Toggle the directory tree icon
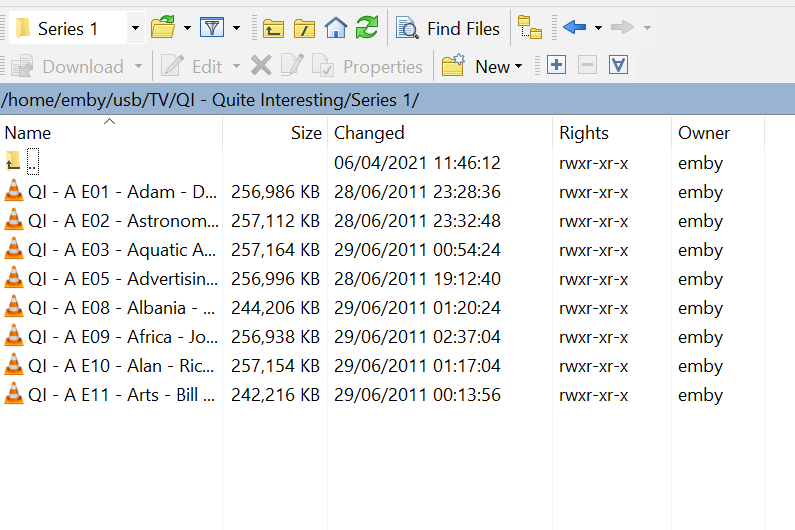The image size is (795, 530). click(x=529, y=28)
